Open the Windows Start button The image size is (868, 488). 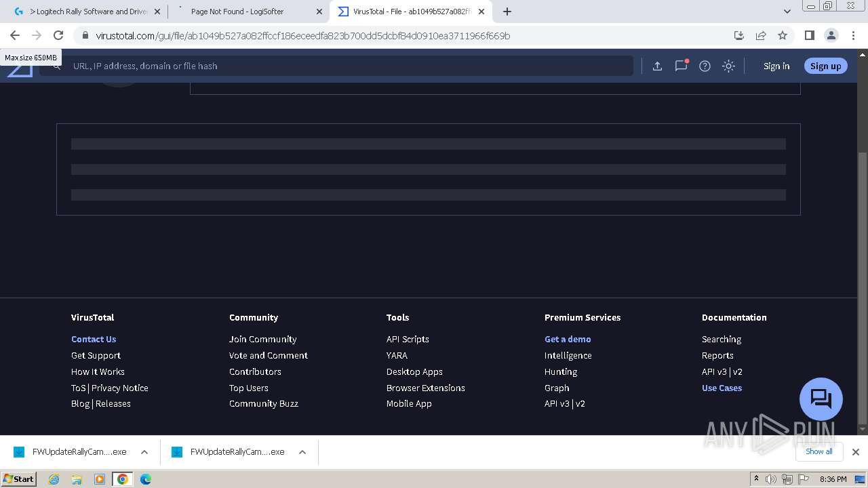pyautogui.click(x=19, y=479)
